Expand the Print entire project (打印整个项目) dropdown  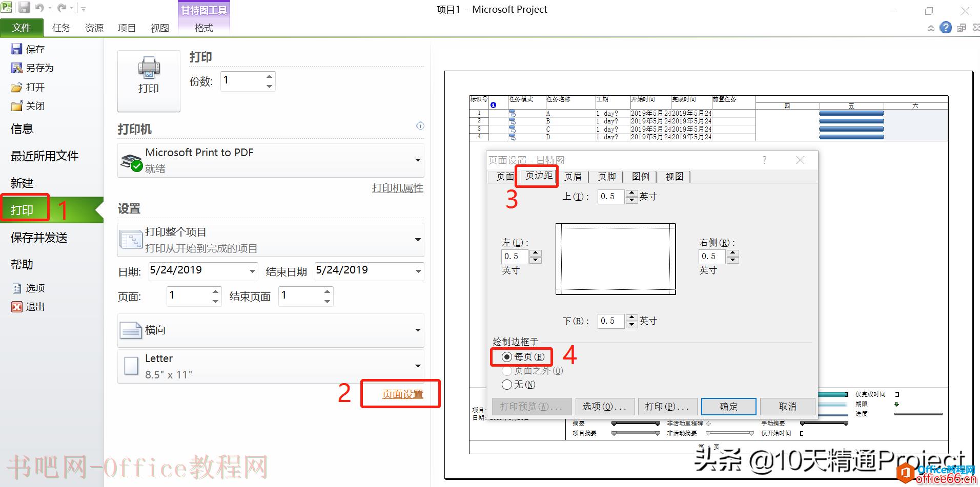pos(418,240)
